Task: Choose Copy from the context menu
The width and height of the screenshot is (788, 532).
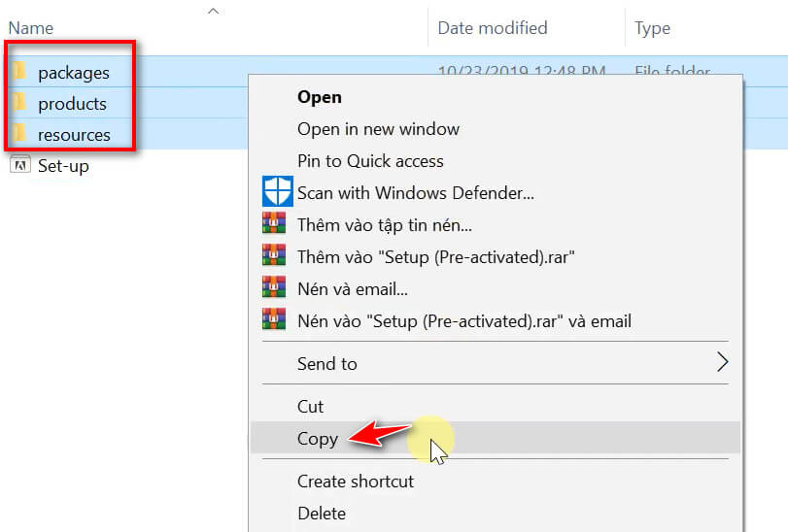Action: coord(318,439)
